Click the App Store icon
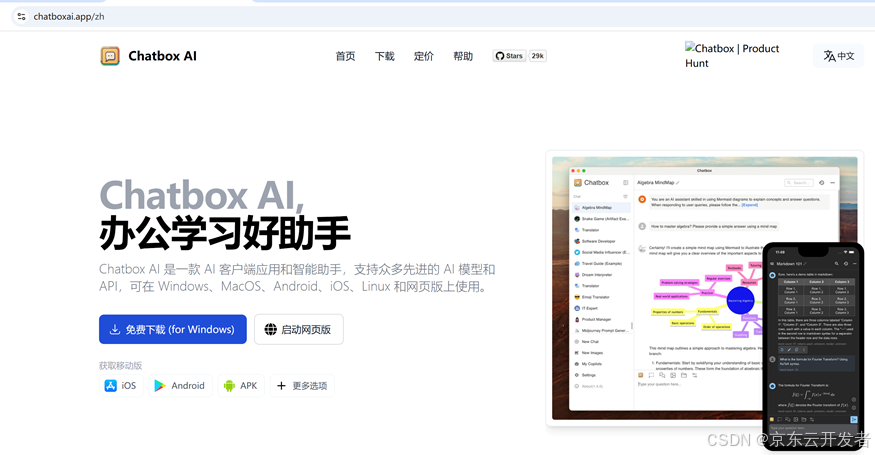The height and width of the screenshot is (455, 875). coord(110,386)
